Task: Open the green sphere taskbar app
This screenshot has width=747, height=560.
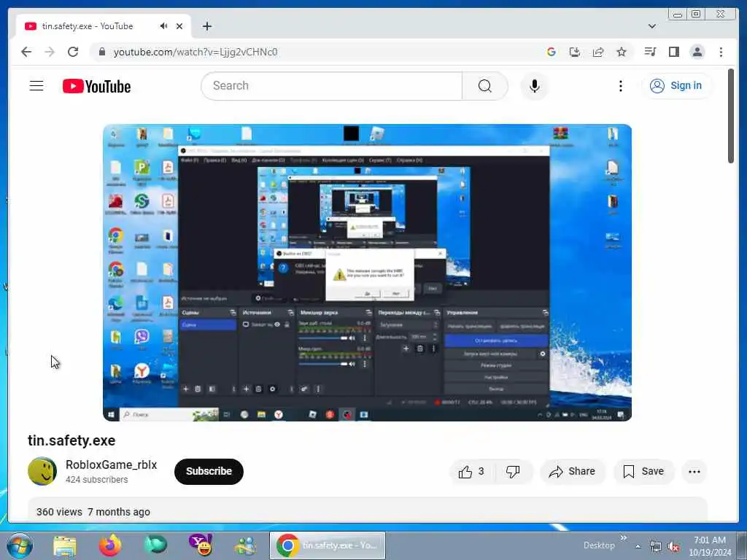Action: pyautogui.click(x=155, y=545)
